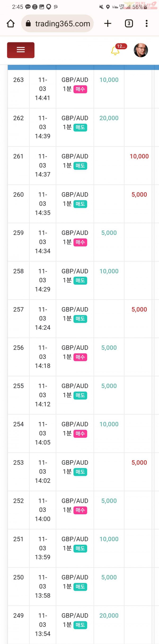Image resolution: width=159 pixels, height=644 pixels.
Task: Open the red hamburger menu
Action: point(21,50)
